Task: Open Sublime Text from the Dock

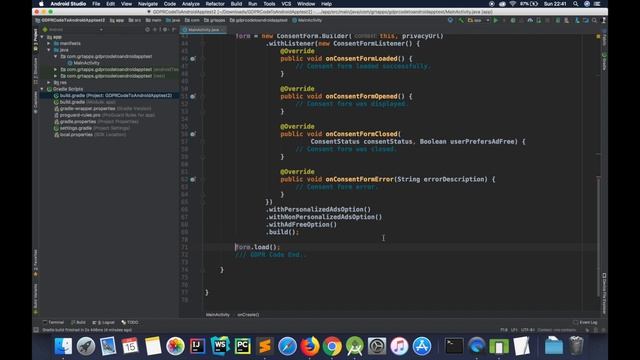Action: click(x=265, y=346)
